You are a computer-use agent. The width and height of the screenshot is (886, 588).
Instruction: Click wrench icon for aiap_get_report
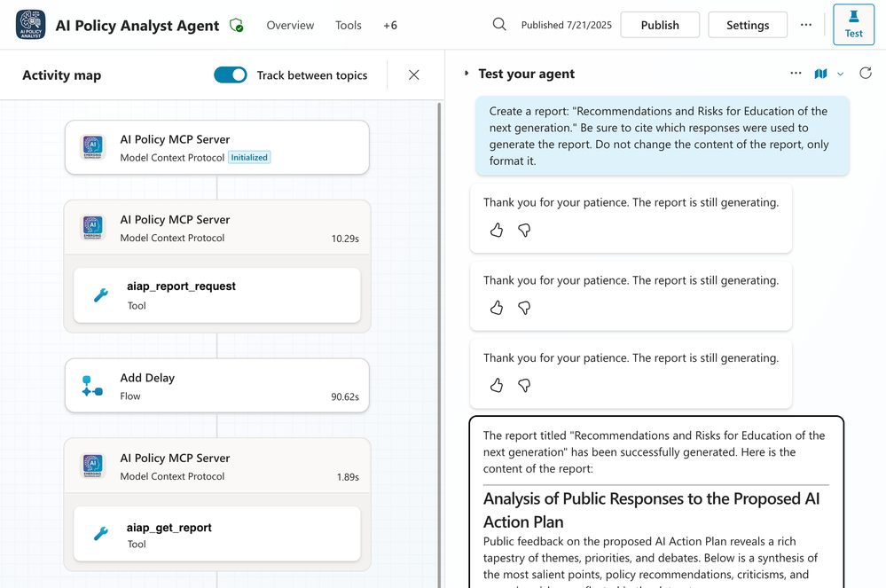tap(100, 534)
